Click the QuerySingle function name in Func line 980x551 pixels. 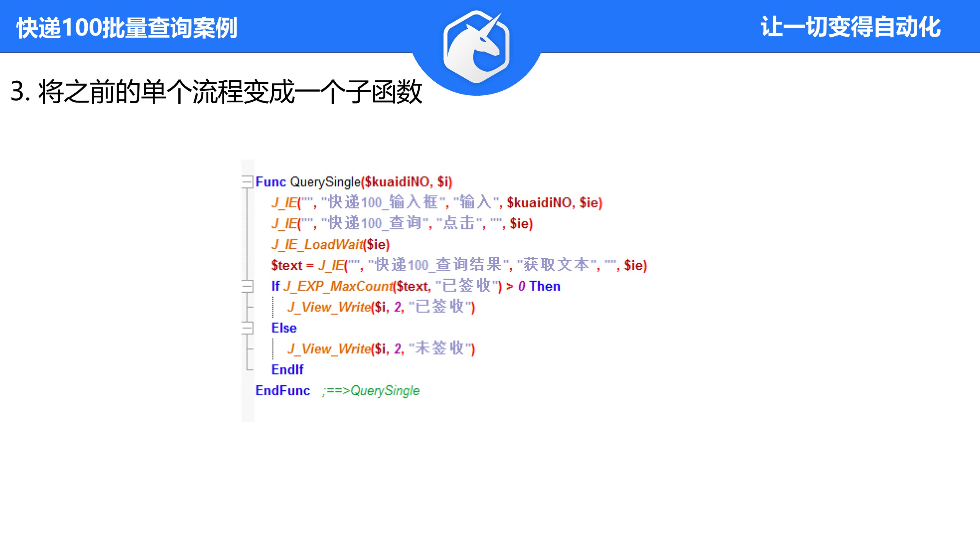tap(325, 182)
